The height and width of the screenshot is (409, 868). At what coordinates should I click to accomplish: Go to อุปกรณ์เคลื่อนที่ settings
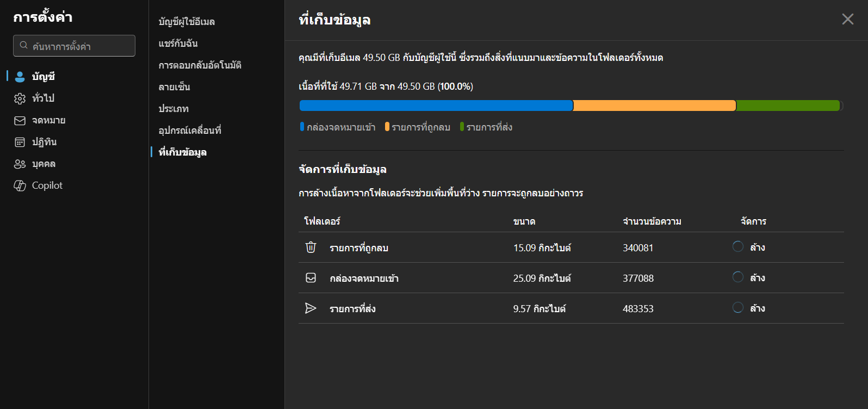pos(190,131)
